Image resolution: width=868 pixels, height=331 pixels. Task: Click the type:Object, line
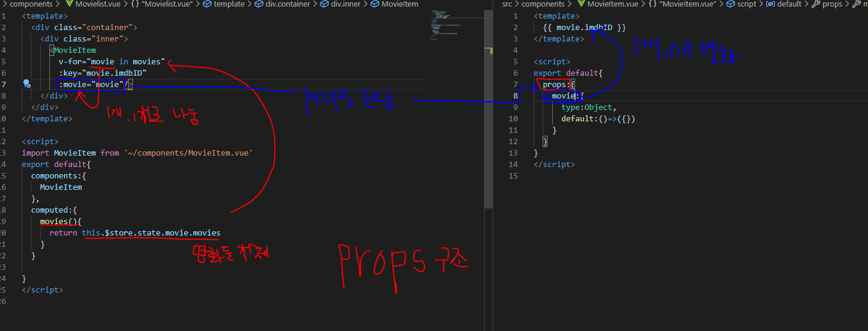(x=589, y=107)
